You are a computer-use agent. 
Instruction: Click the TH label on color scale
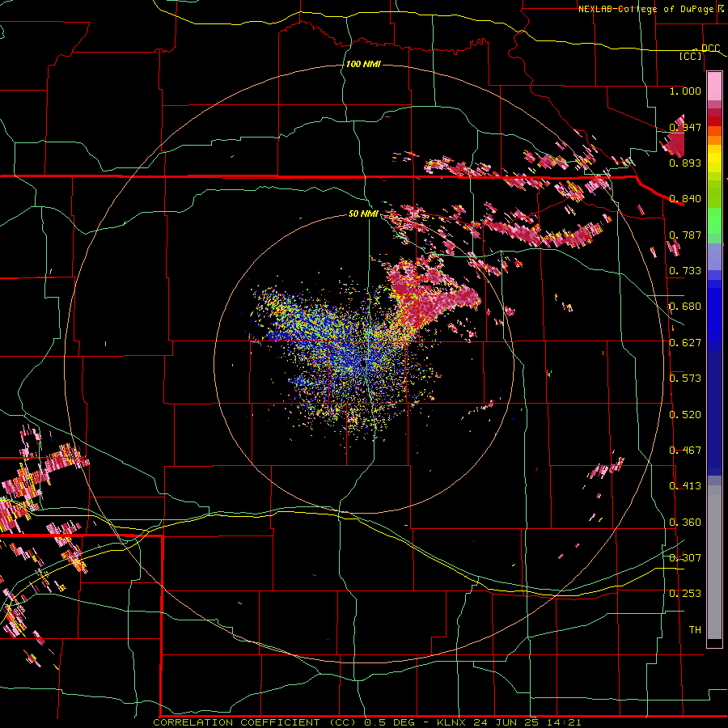pos(695,630)
